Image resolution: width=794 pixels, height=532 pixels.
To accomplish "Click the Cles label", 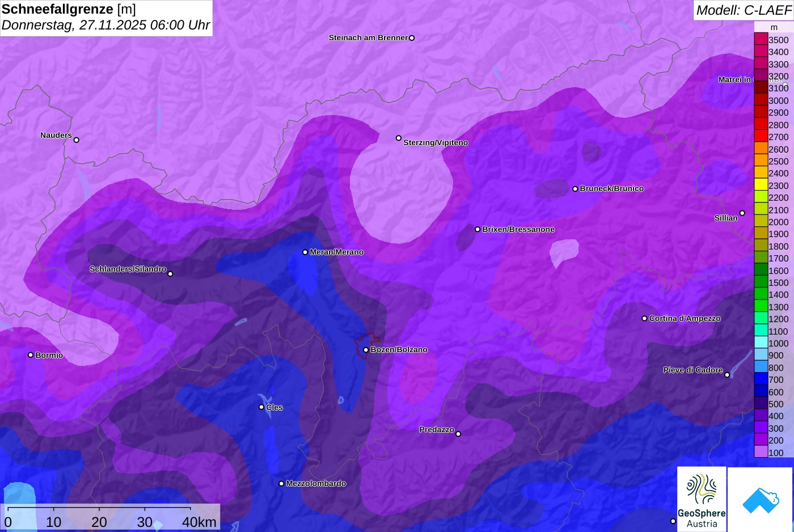I will pos(274,408).
